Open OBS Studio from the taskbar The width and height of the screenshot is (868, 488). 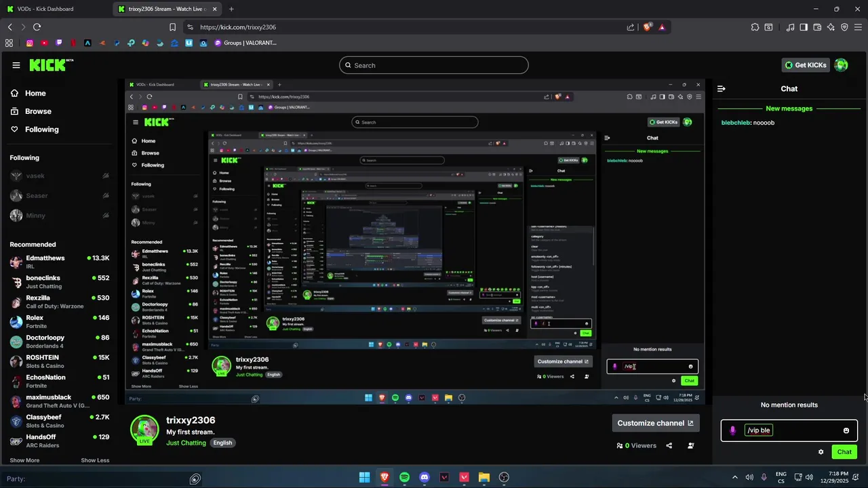(504, 478)
